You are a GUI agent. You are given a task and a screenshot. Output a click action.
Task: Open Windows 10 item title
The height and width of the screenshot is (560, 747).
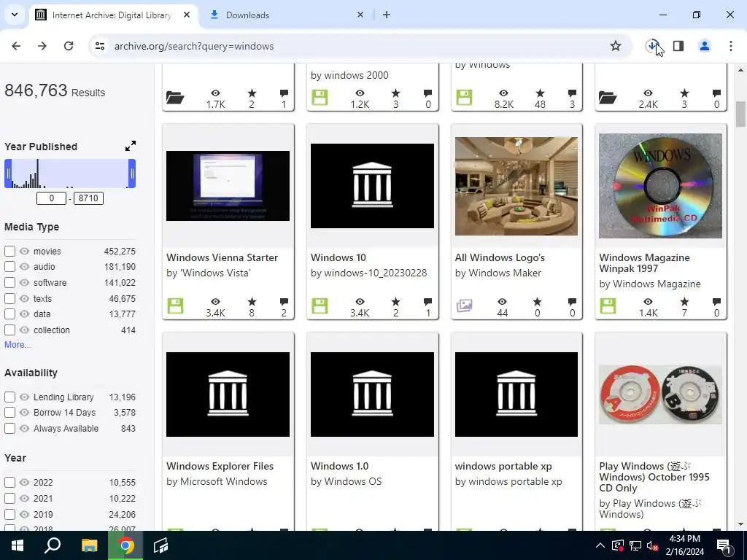pyautogui.click(x=338, y=257)
